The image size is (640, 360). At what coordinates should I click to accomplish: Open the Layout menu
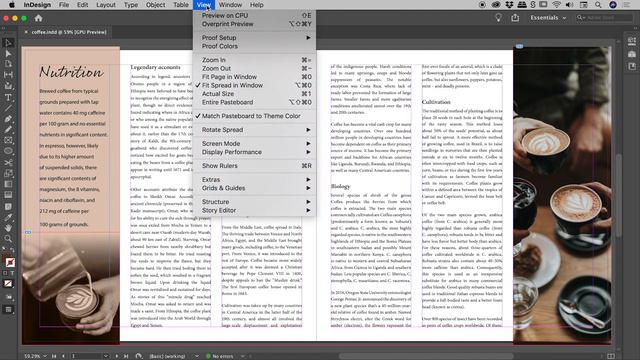tap(106, 5)
